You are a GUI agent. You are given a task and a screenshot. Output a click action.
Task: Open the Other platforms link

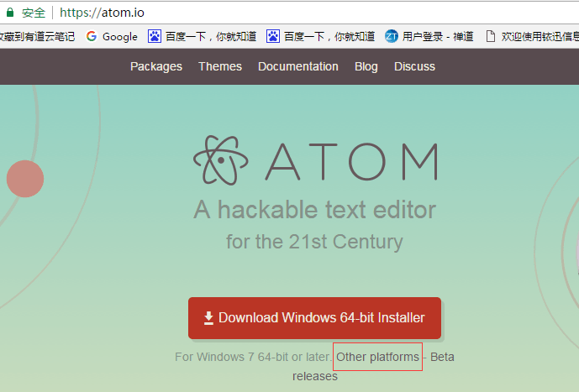(377, 357)
